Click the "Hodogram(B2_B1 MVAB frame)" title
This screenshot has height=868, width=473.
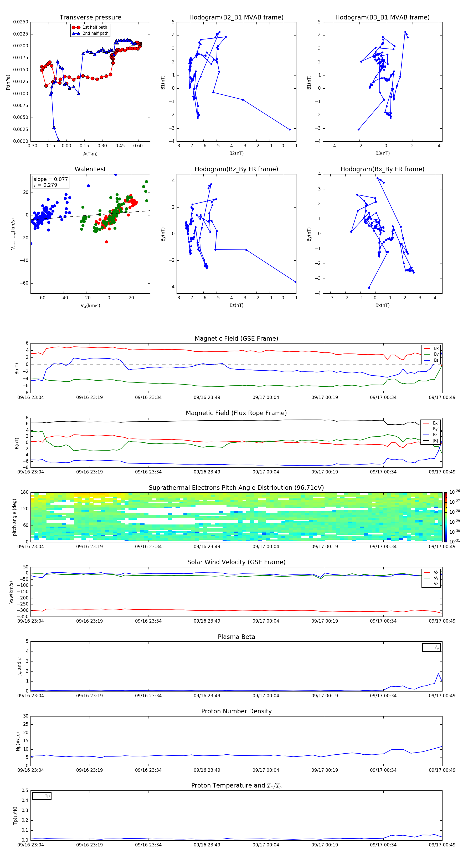click(236, 18)
